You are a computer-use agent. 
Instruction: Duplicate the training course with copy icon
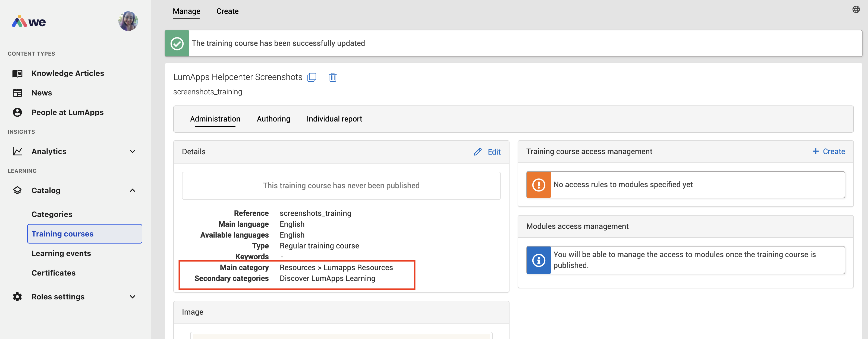coord(312,77)
